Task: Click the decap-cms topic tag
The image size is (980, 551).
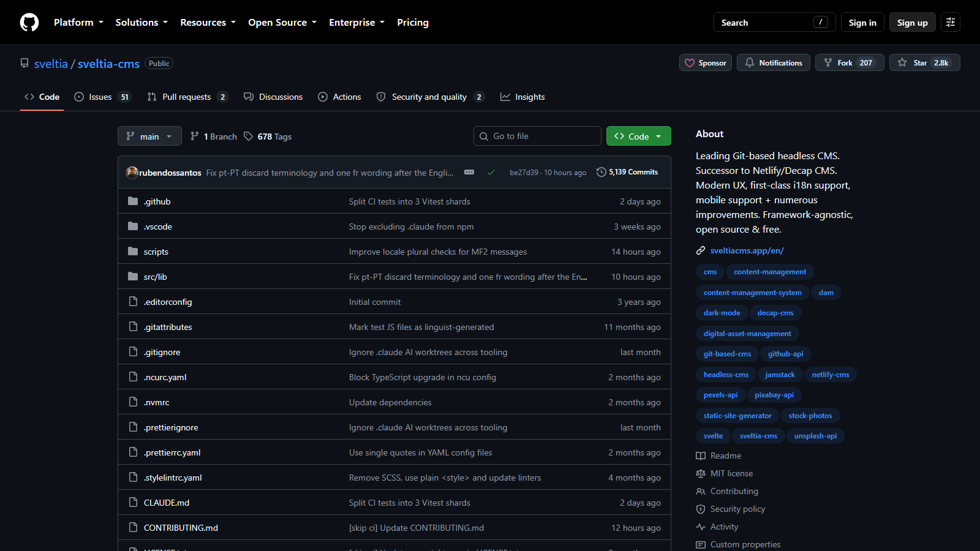Action: pyautogui.click(x=775, y=313)
